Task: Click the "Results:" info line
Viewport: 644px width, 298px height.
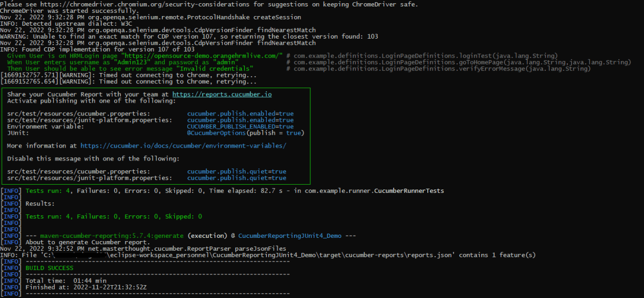Action: pyautogui.click(x=40, y=204)
